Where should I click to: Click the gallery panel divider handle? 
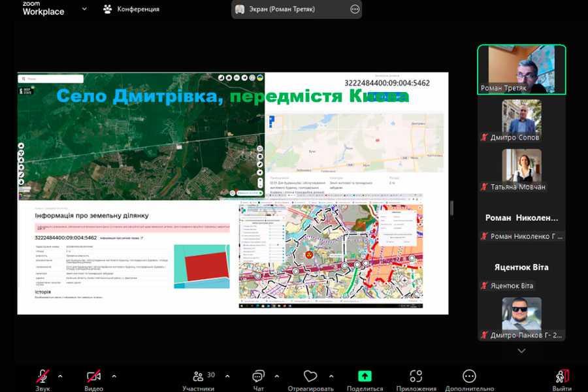pyautogui.click(x=452, y=208)
